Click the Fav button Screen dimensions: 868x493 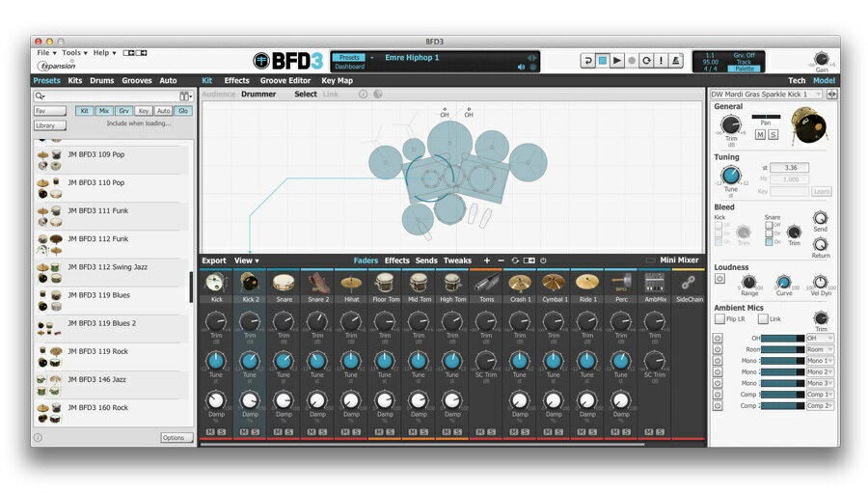tap(50, 111)
